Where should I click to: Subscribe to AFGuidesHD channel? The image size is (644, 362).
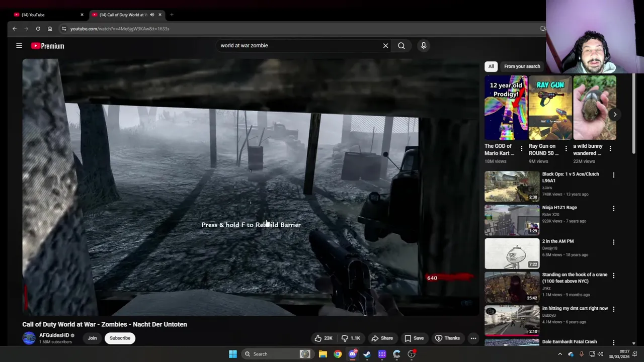click(x=120, y=338)
